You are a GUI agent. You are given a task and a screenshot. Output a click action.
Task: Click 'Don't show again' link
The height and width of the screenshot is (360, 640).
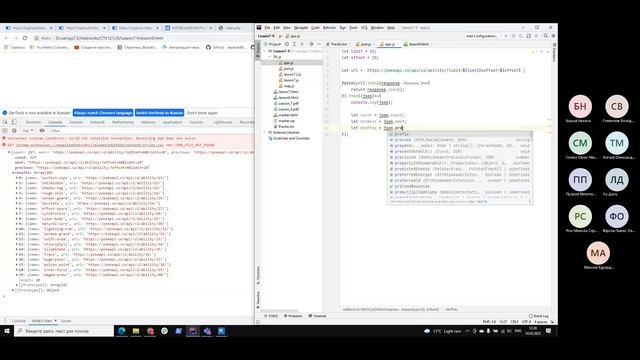tap(202, 113)
